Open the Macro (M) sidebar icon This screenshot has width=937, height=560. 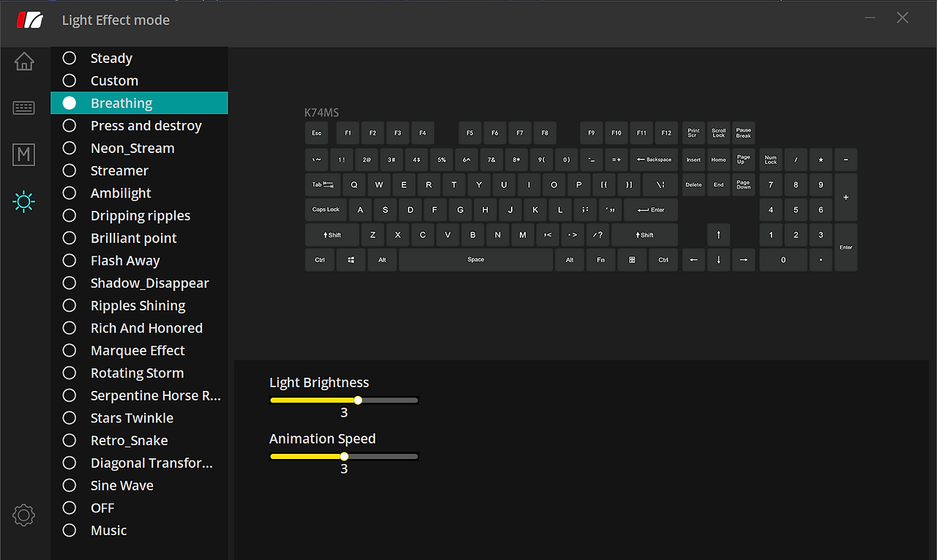coord(24,154)
